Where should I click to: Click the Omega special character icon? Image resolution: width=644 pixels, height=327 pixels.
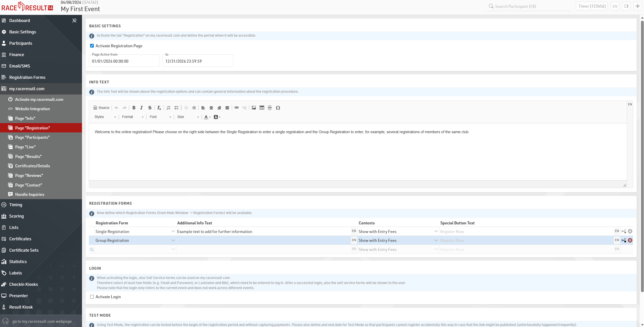[x=278, y=108]
